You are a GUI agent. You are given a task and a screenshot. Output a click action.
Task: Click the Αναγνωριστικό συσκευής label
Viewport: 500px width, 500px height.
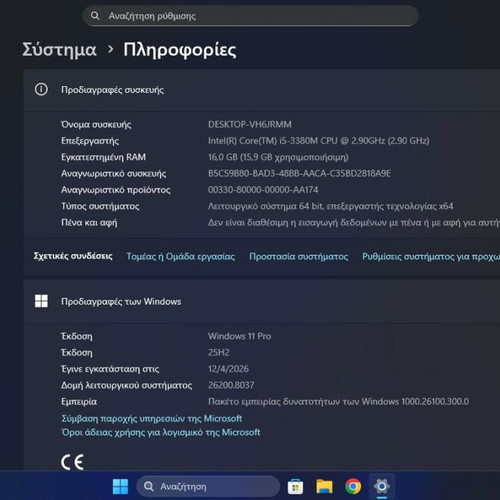(114, 173)
